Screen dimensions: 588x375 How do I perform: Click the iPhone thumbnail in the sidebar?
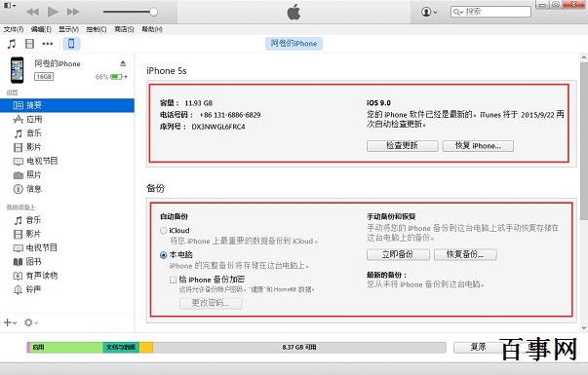pyautogui.click(x=17, y=70)
